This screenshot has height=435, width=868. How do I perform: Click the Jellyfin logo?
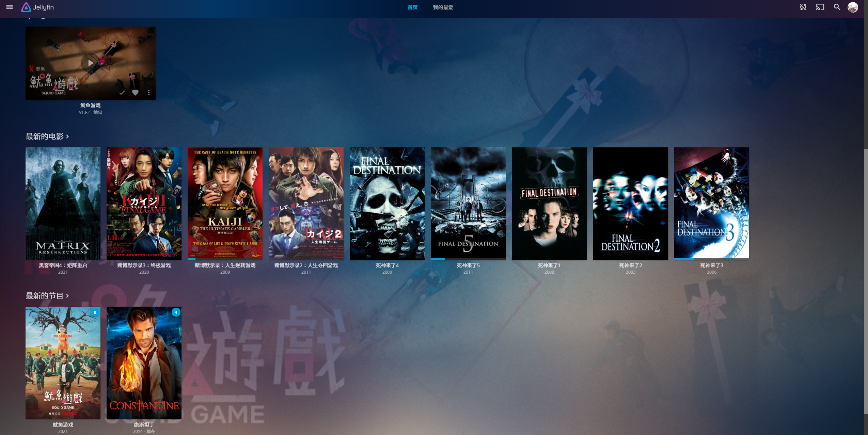pyautogui.click(x=37, y=7)
